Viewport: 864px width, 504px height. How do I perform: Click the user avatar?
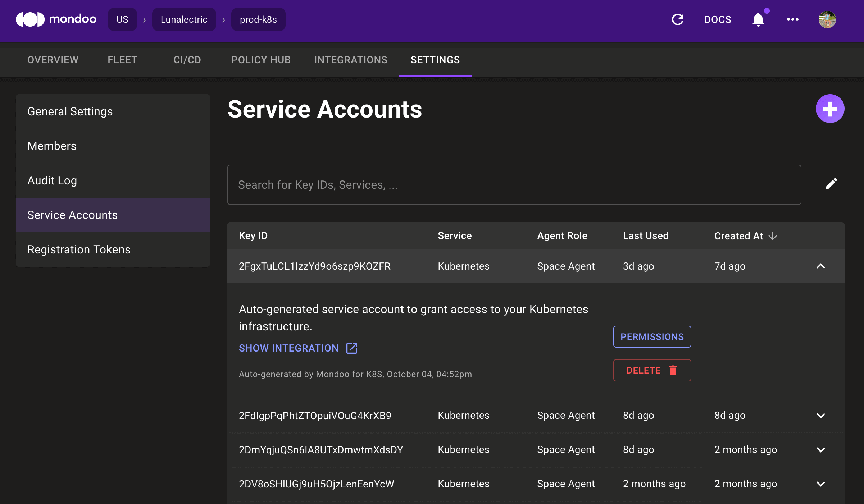click(x=827, y=19)
